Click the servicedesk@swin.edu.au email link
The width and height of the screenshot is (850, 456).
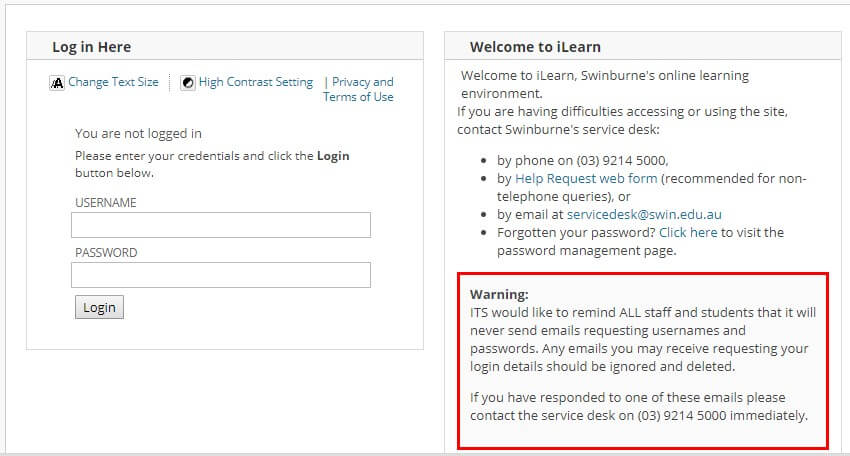tap(644, 214)
